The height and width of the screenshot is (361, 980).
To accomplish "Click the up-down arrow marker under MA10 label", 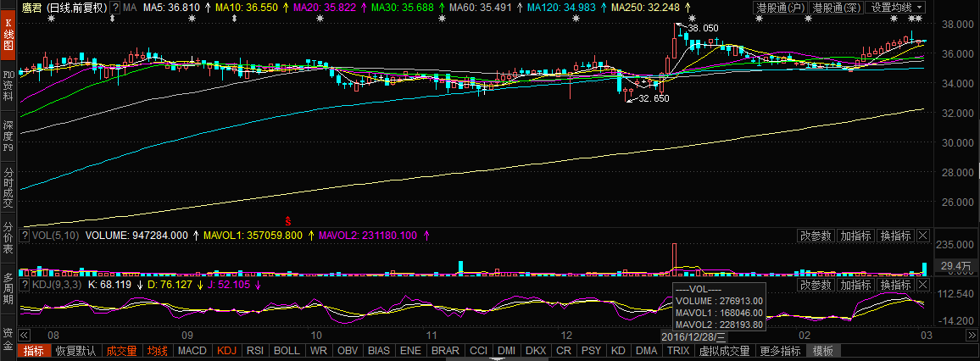I will (234, 19).
